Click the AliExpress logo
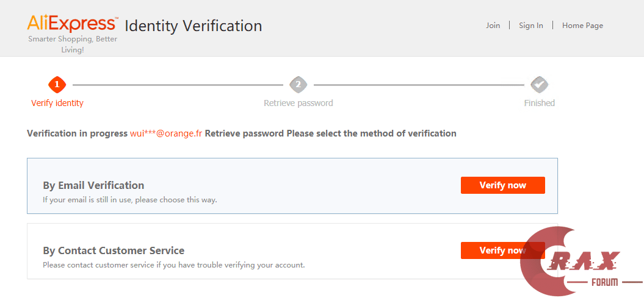 (x=72, y=24)
